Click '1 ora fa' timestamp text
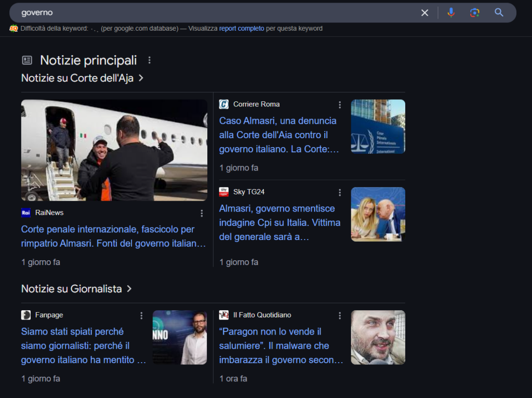This screenshot has width=532, height=398. pyautogui.click(x=233, y=379)
